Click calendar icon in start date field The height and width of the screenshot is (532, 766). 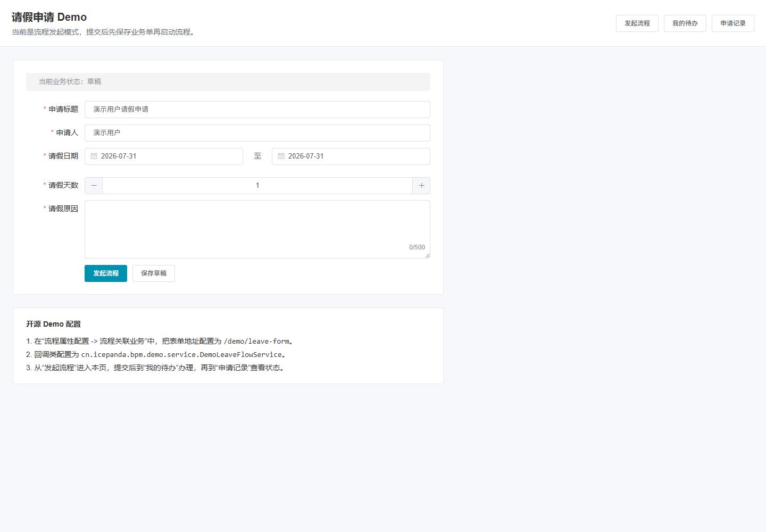click(x=94, y=156)
